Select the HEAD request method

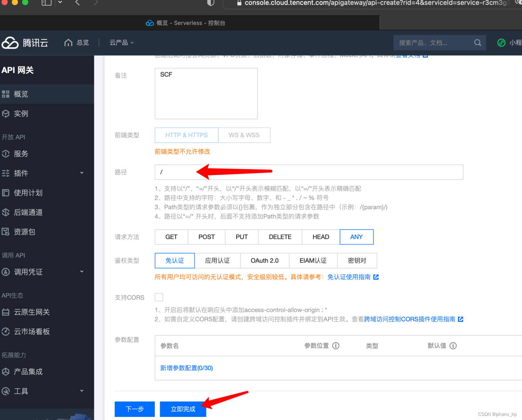(x=321, y=237)
